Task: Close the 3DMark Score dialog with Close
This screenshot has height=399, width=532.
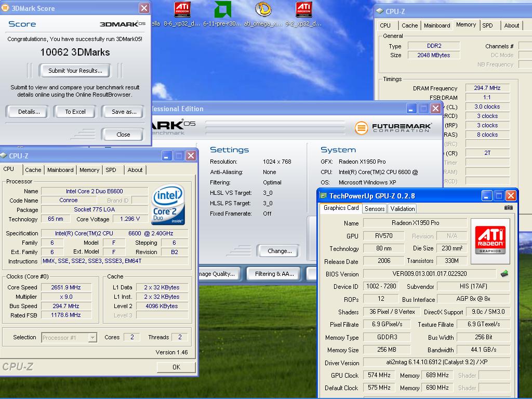Action: [123, 135]
